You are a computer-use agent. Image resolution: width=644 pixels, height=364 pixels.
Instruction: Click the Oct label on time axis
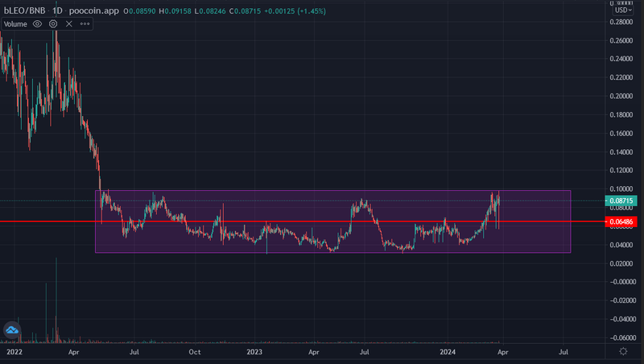(x=194, y=352)
